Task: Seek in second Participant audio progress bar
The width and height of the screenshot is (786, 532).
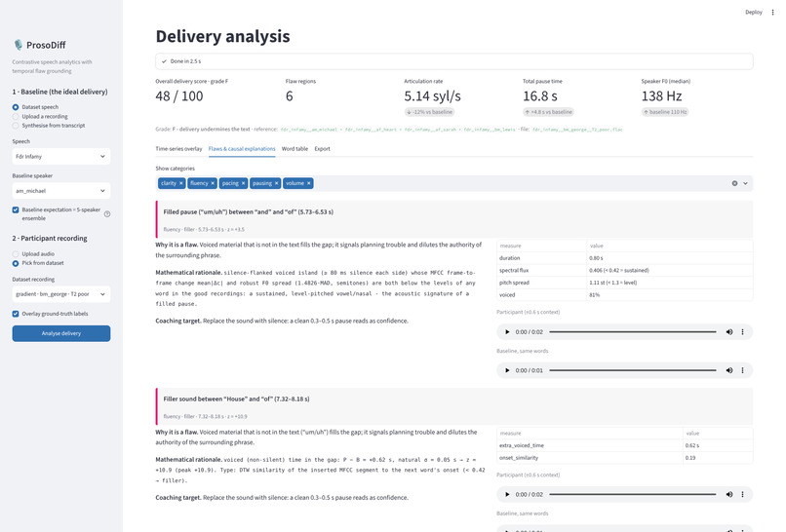Action: tap(633, 494)
